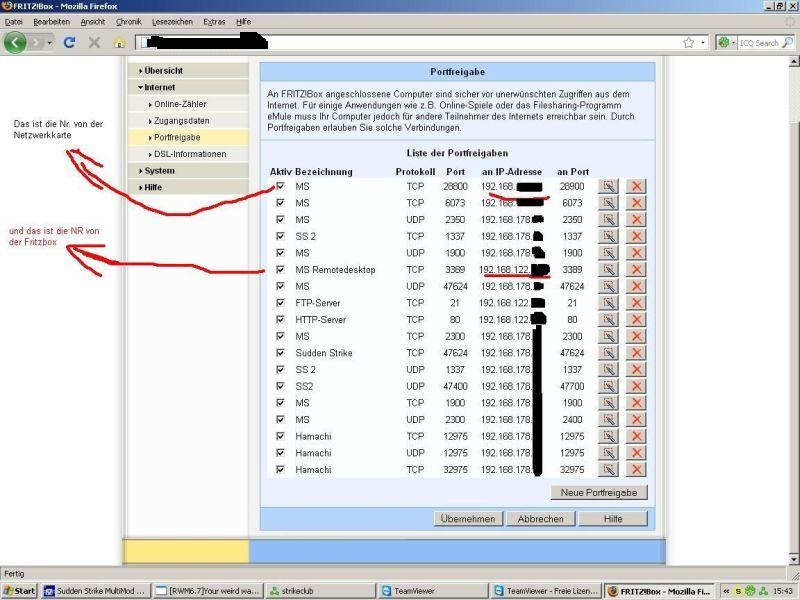
Task: Open the Ansicht menu
Action: pyautogui.click(x=93, y=22)
